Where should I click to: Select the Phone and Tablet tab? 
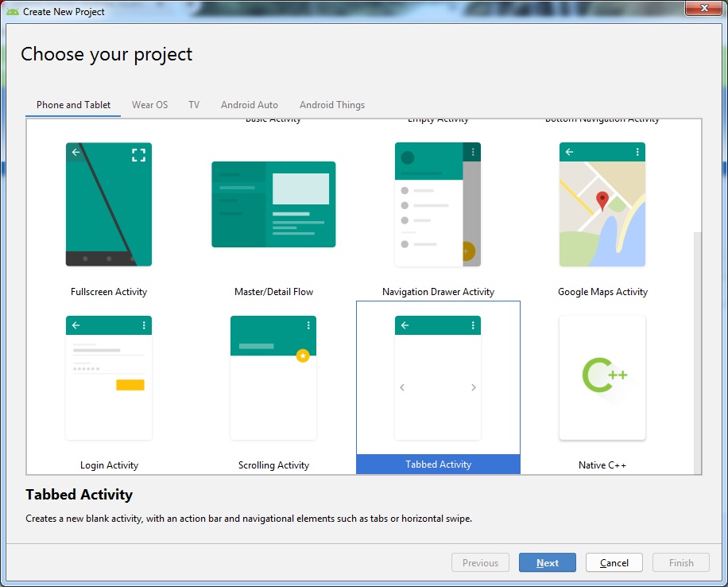point(73,105)
